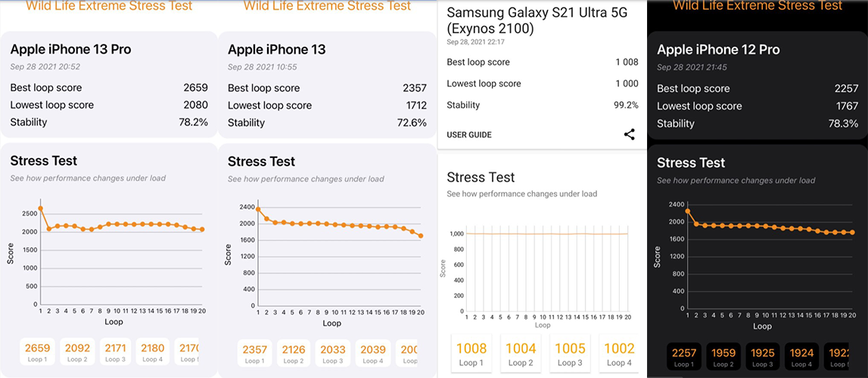Select iPhone 13's 2357 Loop 1 card
Image resolution: width=868 pixels, height=378 pixels.
(x=255, y=353)
